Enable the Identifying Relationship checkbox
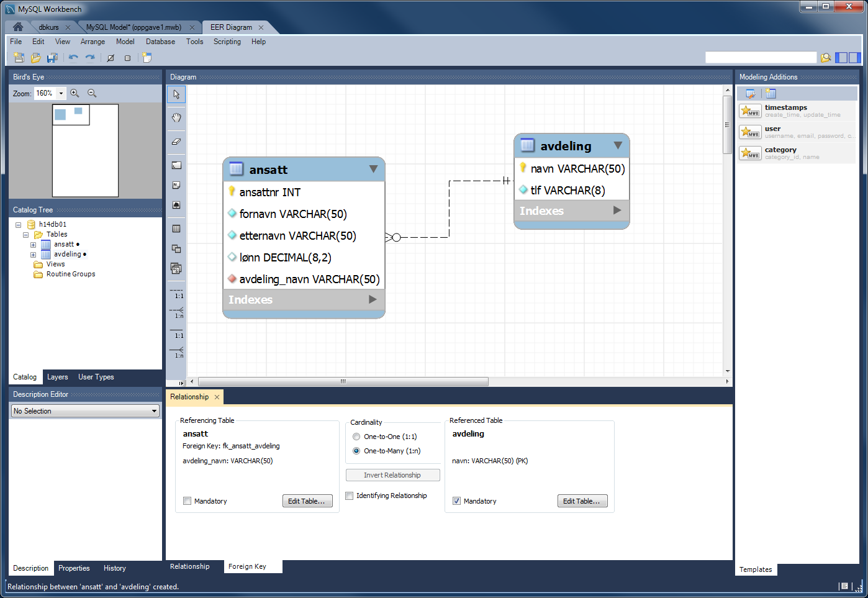Viewport: 868px width, 598px height. click(350, 496)
